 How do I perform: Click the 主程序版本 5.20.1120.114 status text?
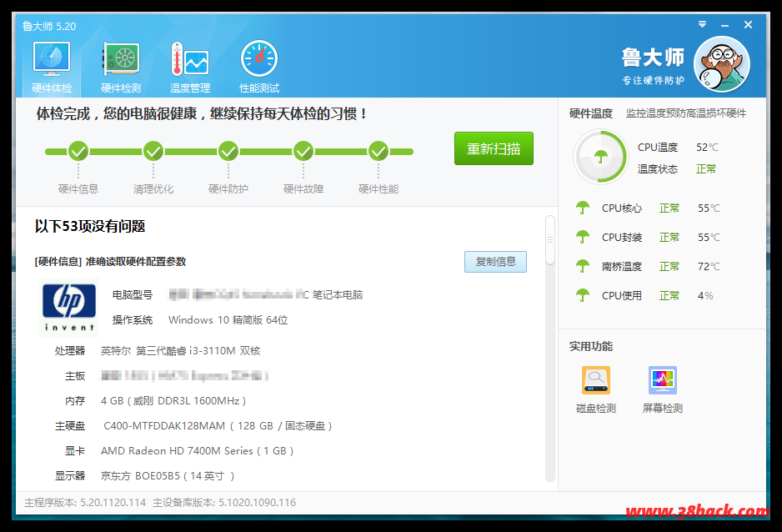coord(85,503)
